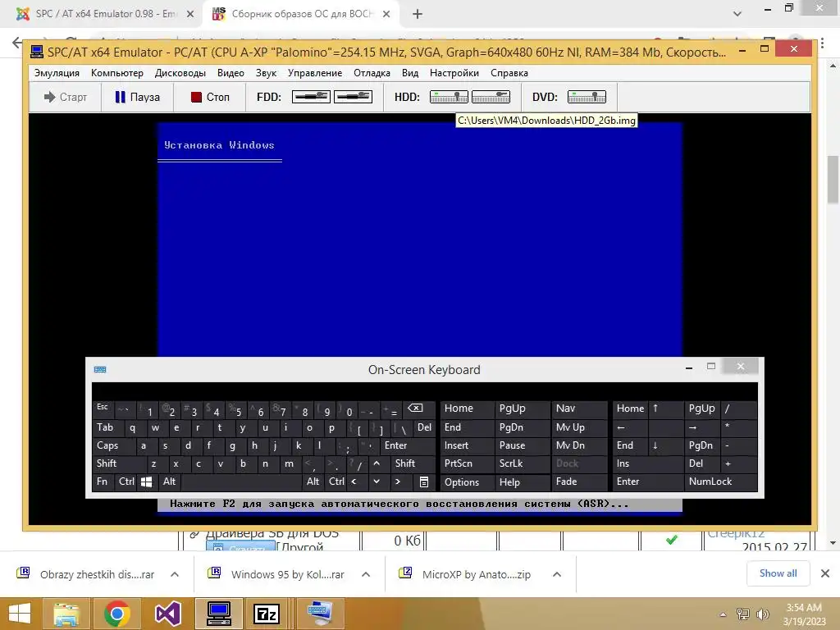Screen dimensions: 840x630
Task: Toggle left Ctrl key on keyboard
Action: tap(126, 482)
